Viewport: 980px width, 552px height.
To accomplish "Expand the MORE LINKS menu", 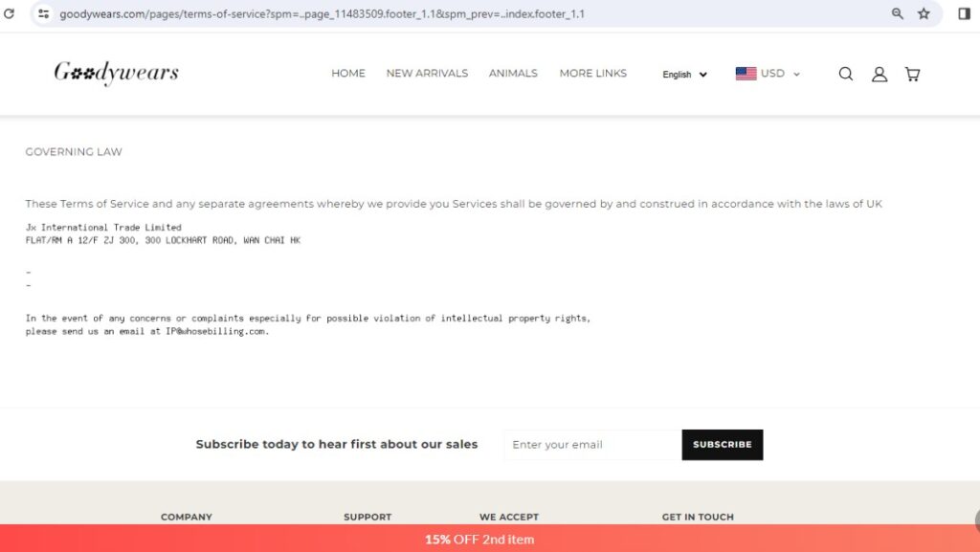I will click(593, 74).
